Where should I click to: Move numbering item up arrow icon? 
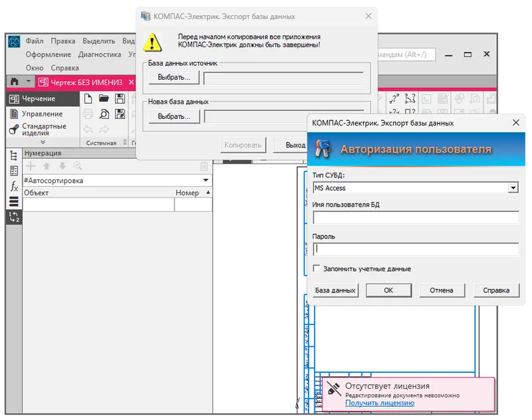click(x=47, y=166)
